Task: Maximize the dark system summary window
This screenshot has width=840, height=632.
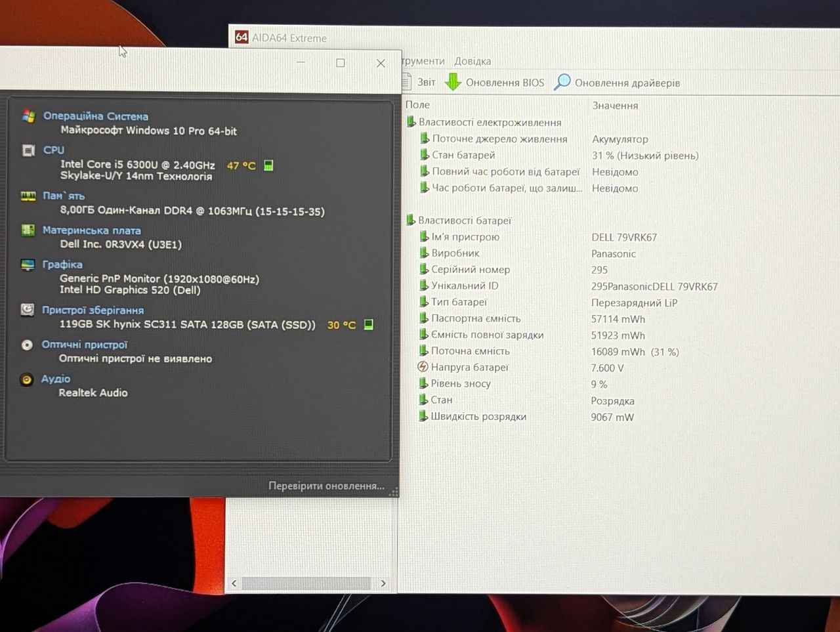Action: (x=340, y=62)
